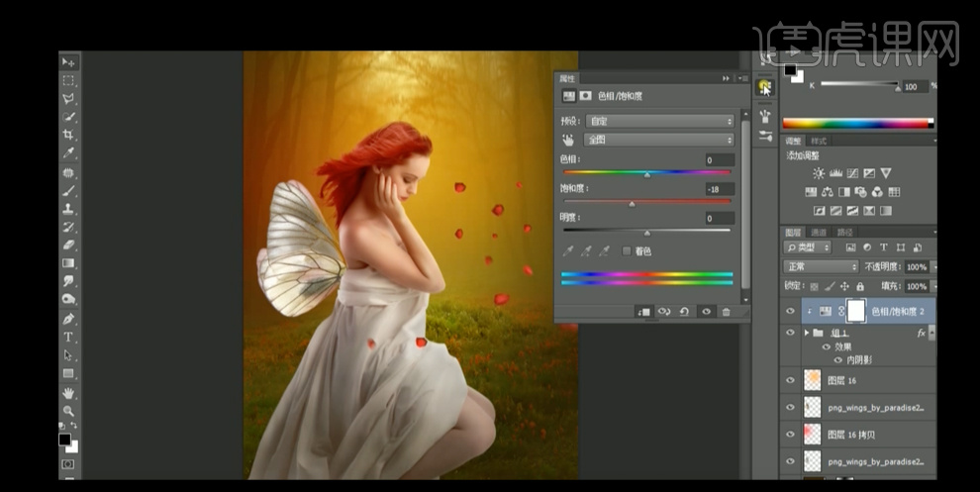Click the delete adjustment trash icon
This screenshot has width=980, height=492.
point(726,312)
